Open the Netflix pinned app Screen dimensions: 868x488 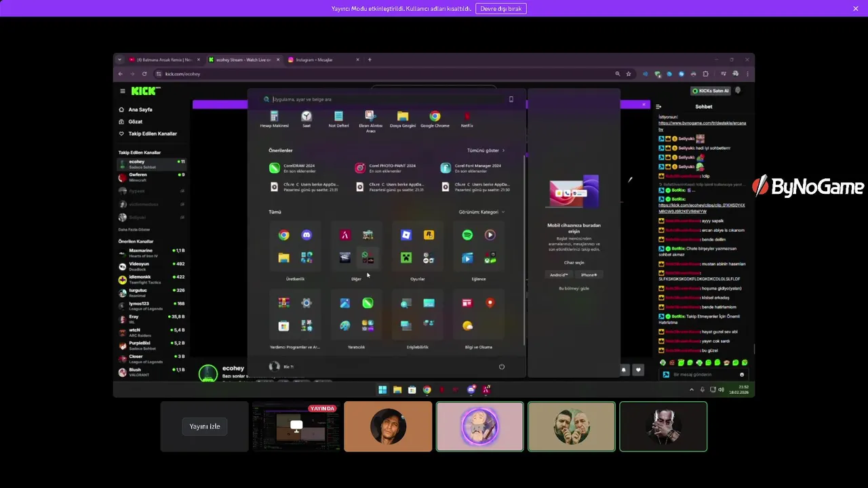(467, 120)
